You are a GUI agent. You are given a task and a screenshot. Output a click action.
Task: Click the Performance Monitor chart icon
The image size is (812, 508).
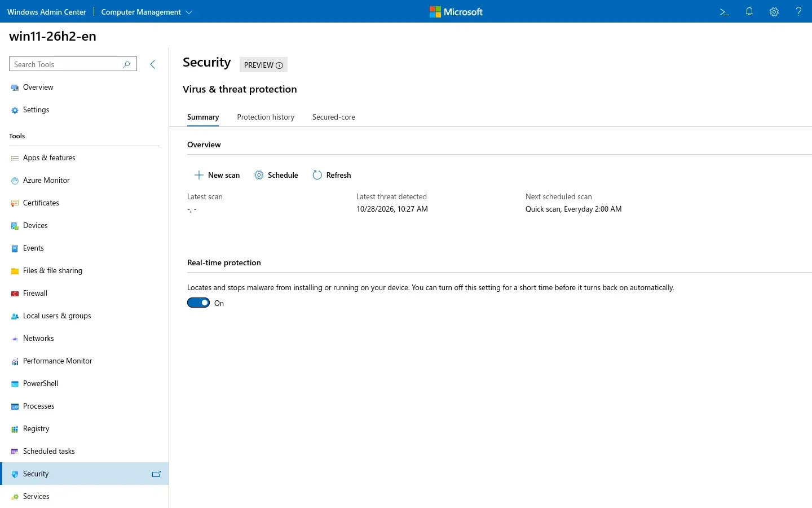click(15, 361)
